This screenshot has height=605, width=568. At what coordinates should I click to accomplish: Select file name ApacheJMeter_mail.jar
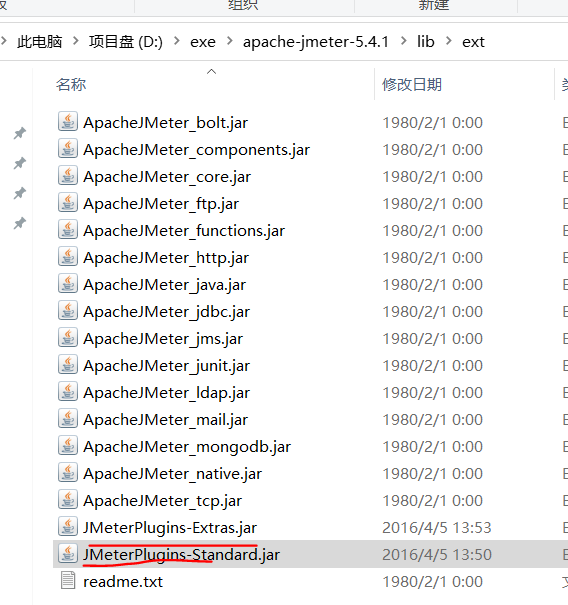(x=166, y=420)
